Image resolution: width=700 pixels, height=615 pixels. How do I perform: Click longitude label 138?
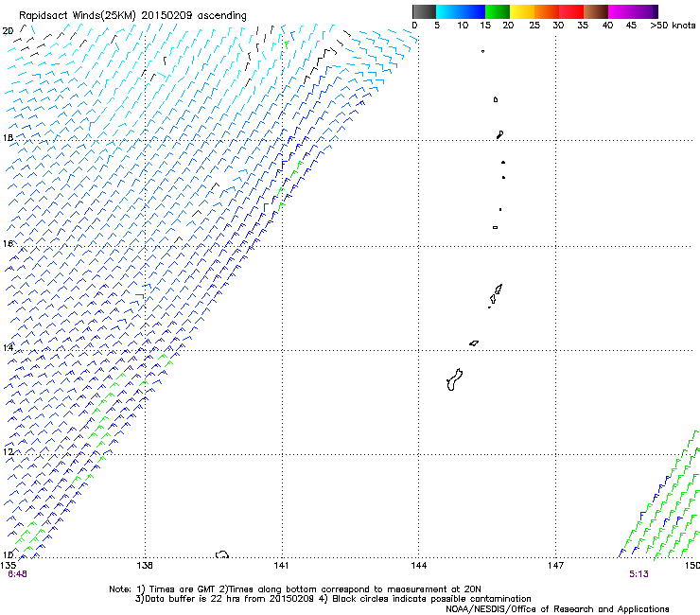(x=145, y=566)
